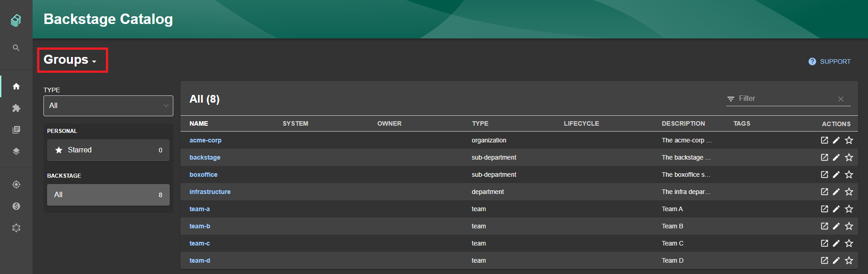Open the team-c link
Screen dimensions: 868x274
[x=200, y=243]
